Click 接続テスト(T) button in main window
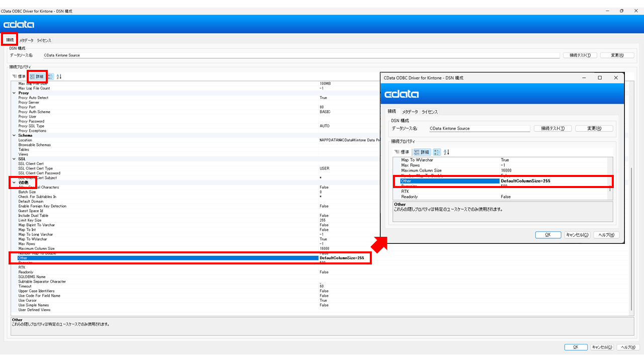The image size is (644, 362). tap(580, 55)
